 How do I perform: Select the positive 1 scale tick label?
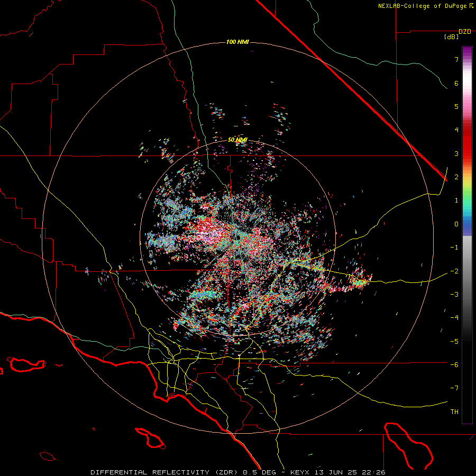(456, 200)
